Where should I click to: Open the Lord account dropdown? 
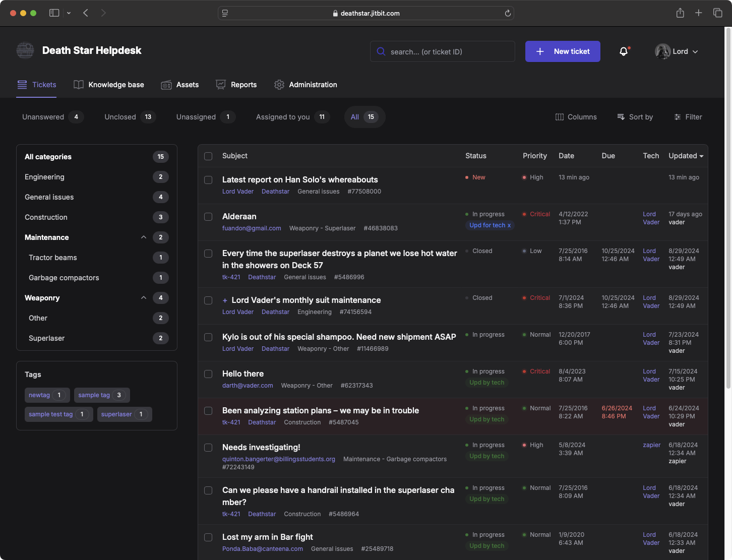pyautogui.click(x=678, y=51)
